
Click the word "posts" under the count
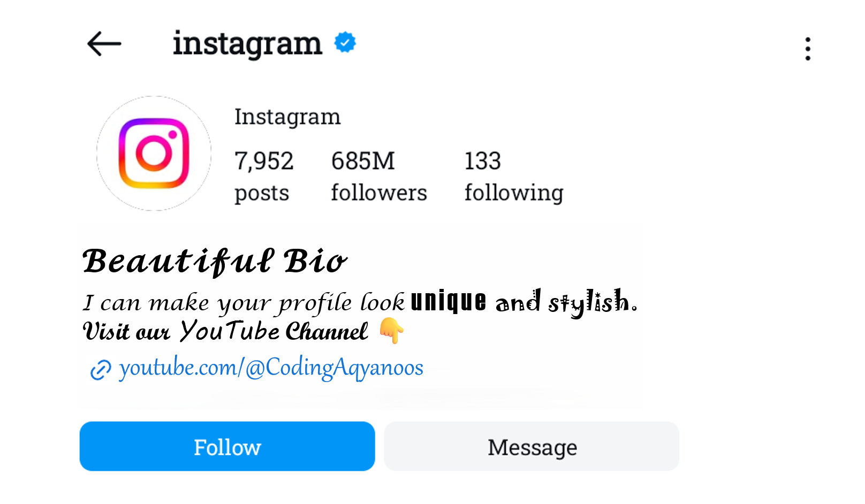[262, 193]
